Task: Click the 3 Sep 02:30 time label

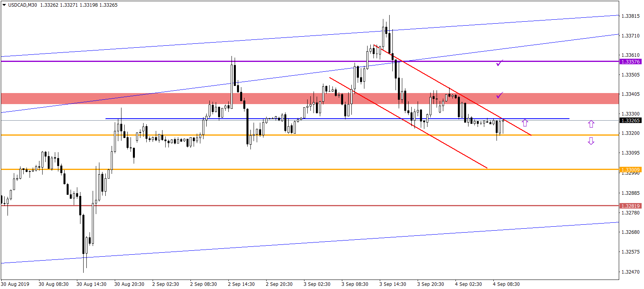Action: point(317,284)
